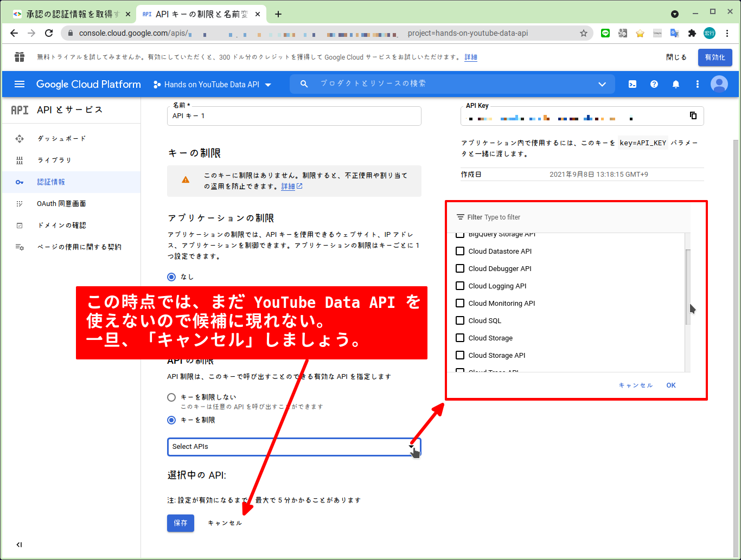Viewport: 741px width, 560px height.
Task: Open the notifications bell
Action: pos(676,84)
